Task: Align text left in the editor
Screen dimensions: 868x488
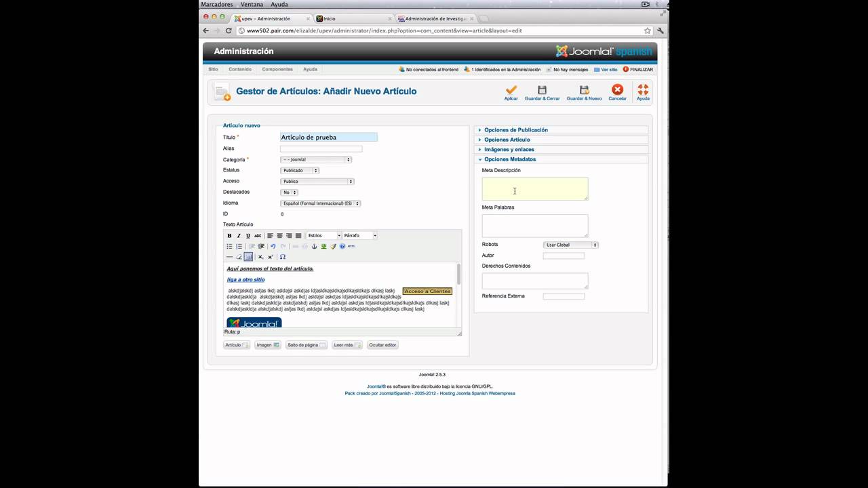Action: click(x=270, y=236)
